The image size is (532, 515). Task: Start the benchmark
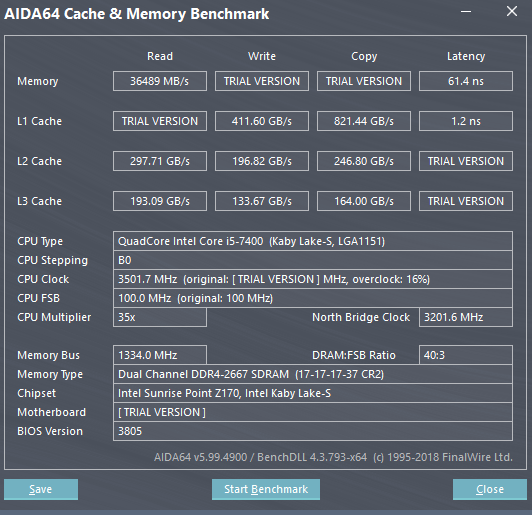(x=266, y=489)
